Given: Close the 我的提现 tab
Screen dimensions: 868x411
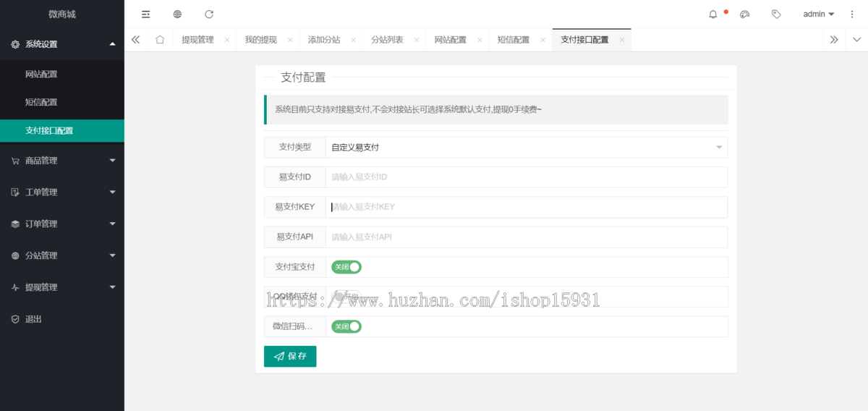Looking at the screenshot, I should point(290,40).
